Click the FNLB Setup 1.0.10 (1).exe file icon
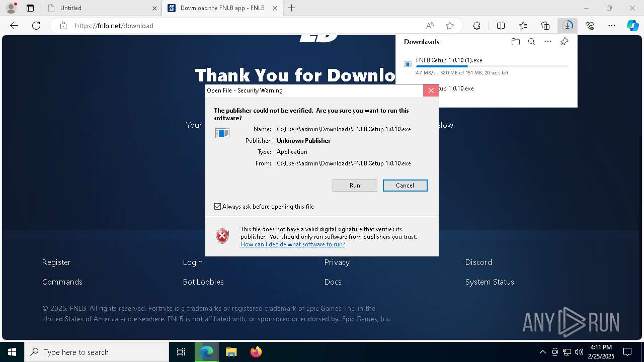This screenshot has height=362, width=644. coord(408,64)
